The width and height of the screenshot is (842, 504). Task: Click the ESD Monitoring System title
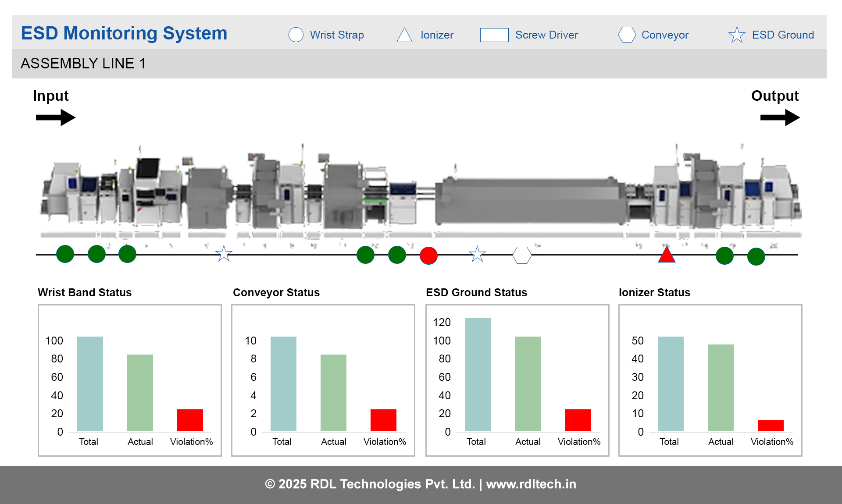point(124,33)
